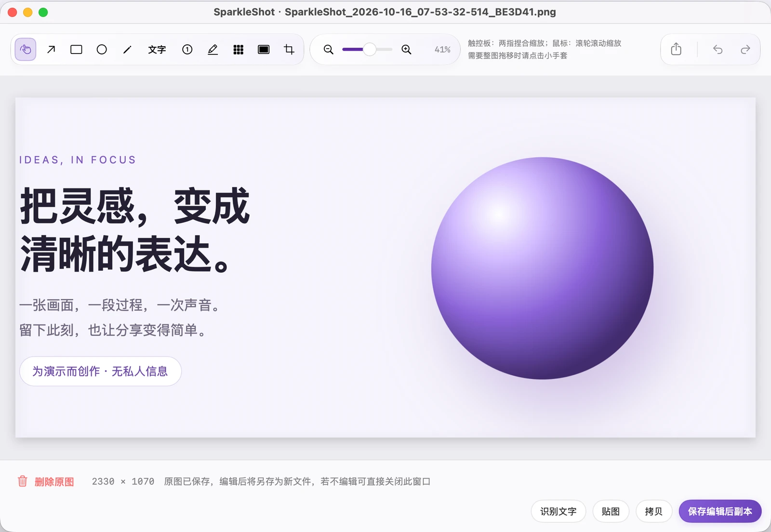Image resolution: width=771 pixels, height=532 pixels.
Task: Select the highlighter pen tool
Action: click(x=213, y=49)
